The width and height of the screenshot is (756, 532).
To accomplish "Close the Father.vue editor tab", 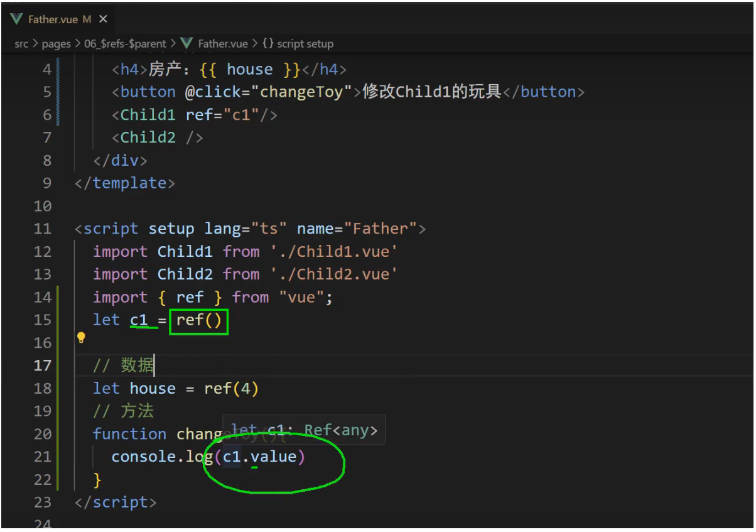I will pos(103,19).
